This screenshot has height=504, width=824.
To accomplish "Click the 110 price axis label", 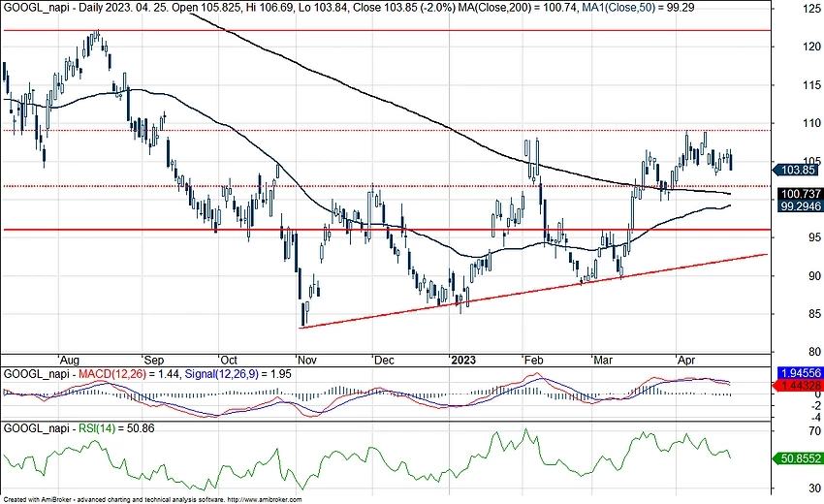I will click(x=810, y=123).
